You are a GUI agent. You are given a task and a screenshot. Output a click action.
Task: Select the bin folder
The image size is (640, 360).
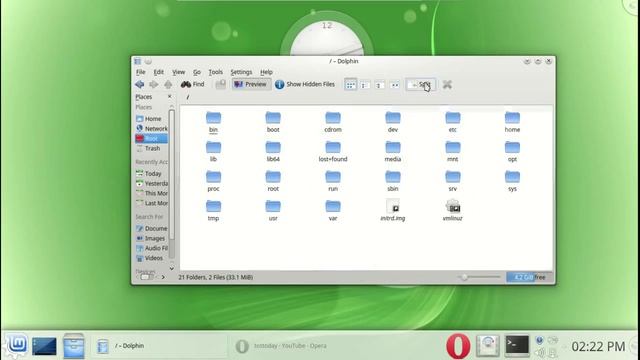pyautogui.click(x=213, y=122)
